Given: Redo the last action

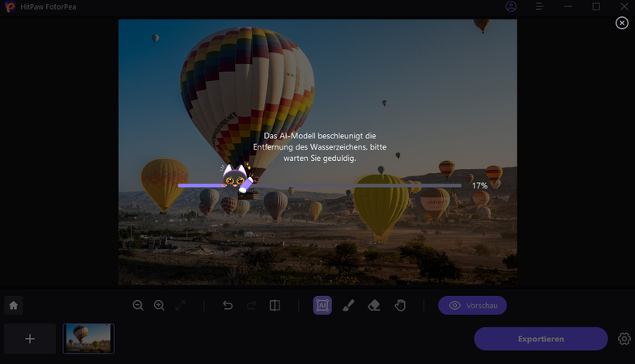Looking at the screenshot, I should click(x=251, y=306).
